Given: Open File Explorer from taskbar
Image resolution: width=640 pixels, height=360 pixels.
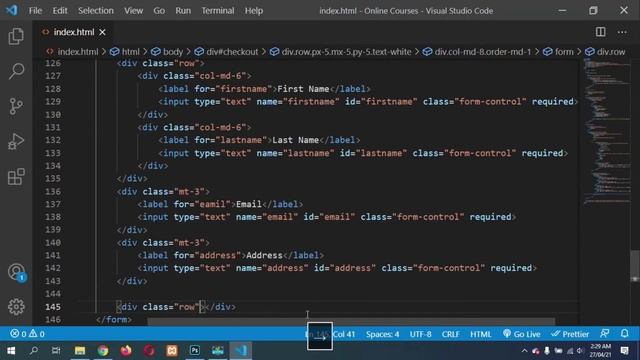Looking at the screenshot, I should pyautogui.click(x=80, y=351).
